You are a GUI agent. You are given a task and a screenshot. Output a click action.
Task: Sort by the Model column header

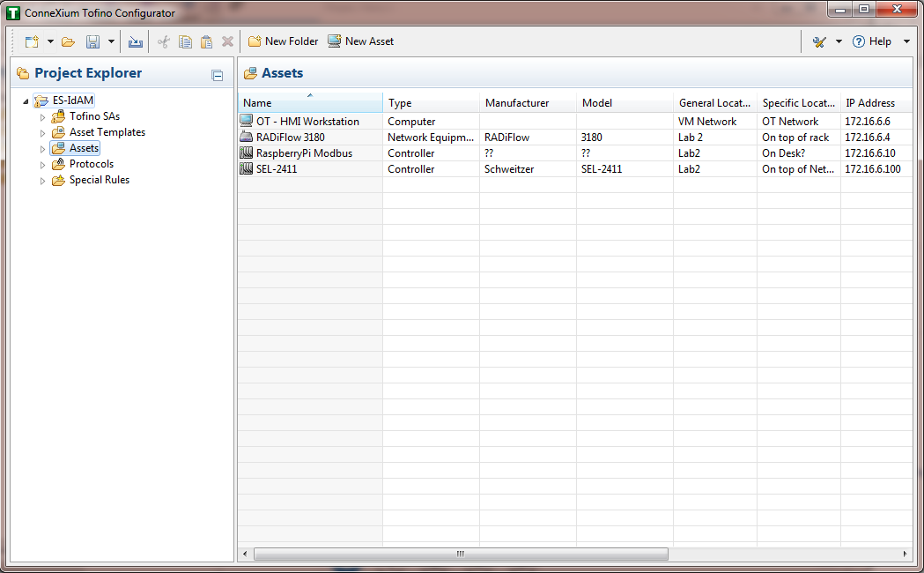[x=625, y=102]
